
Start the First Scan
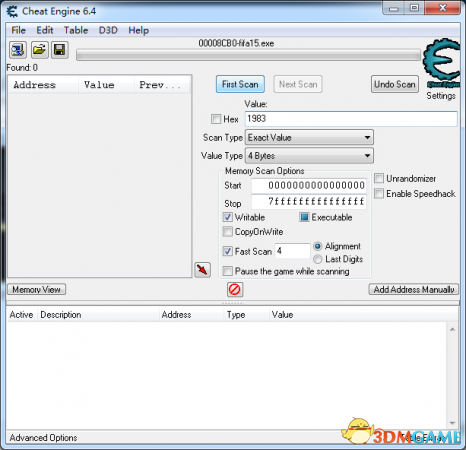tap(240, 84)
